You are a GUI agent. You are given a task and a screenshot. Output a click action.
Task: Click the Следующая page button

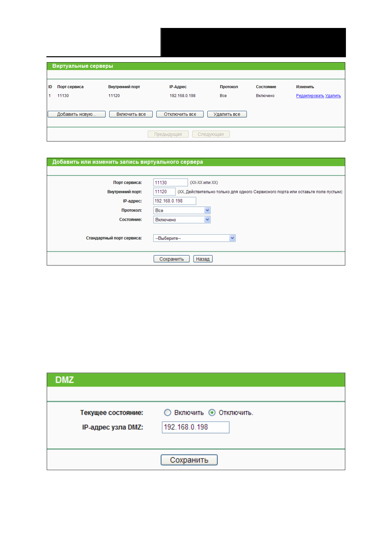click(x=211, y=134)
